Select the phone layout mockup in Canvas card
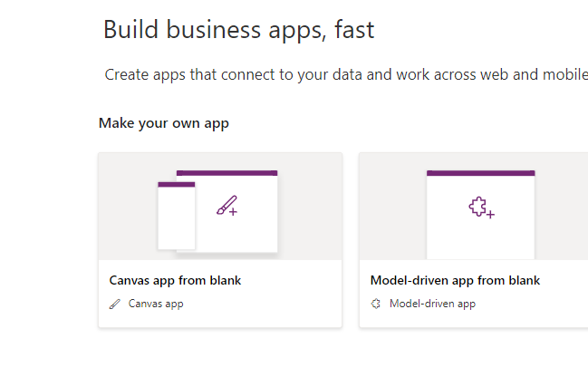Viewport: 588px width, 377px height. [177, 216]
